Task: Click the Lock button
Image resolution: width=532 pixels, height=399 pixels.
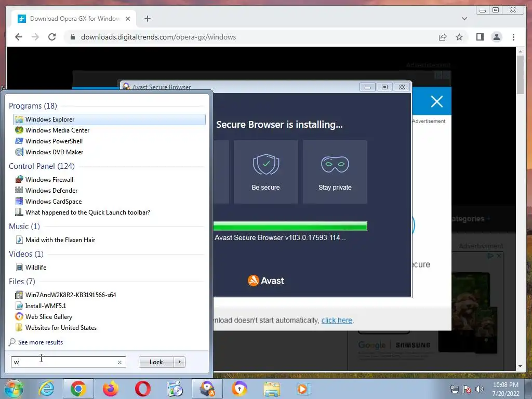Action: point(156,362)
